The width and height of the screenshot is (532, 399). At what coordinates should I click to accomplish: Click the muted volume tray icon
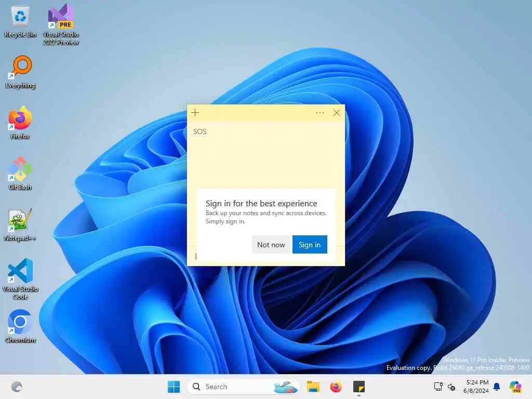click(x=451, y=387)
